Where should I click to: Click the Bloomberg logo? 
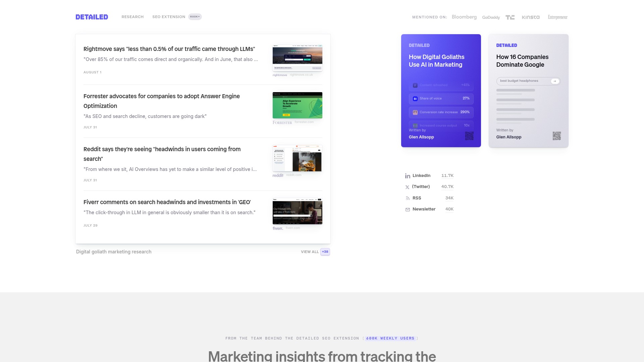tap(464, 17)
